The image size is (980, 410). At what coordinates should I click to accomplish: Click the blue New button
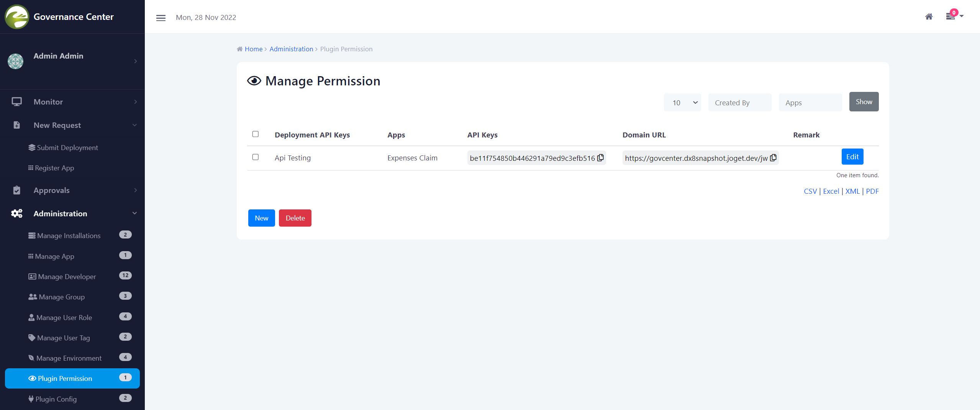[x=261, y=218]
